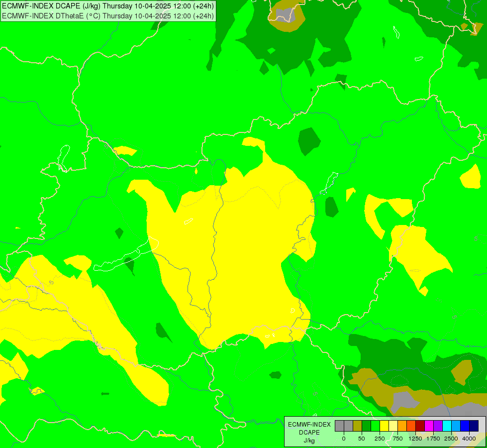Image resolution: width=487 pixels, height=448 pixels.
Task: Click the J/kg unit label in legend
Action: coord(309,441)
